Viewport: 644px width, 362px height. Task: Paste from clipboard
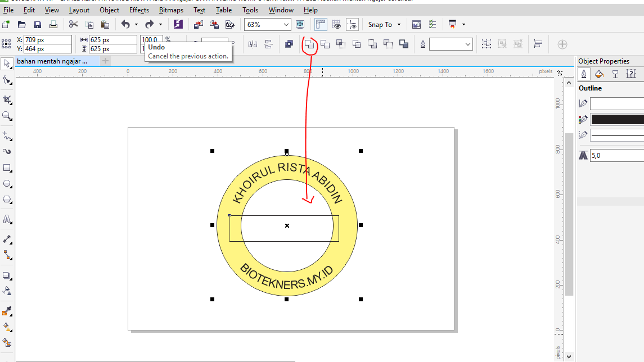[105, 25]
